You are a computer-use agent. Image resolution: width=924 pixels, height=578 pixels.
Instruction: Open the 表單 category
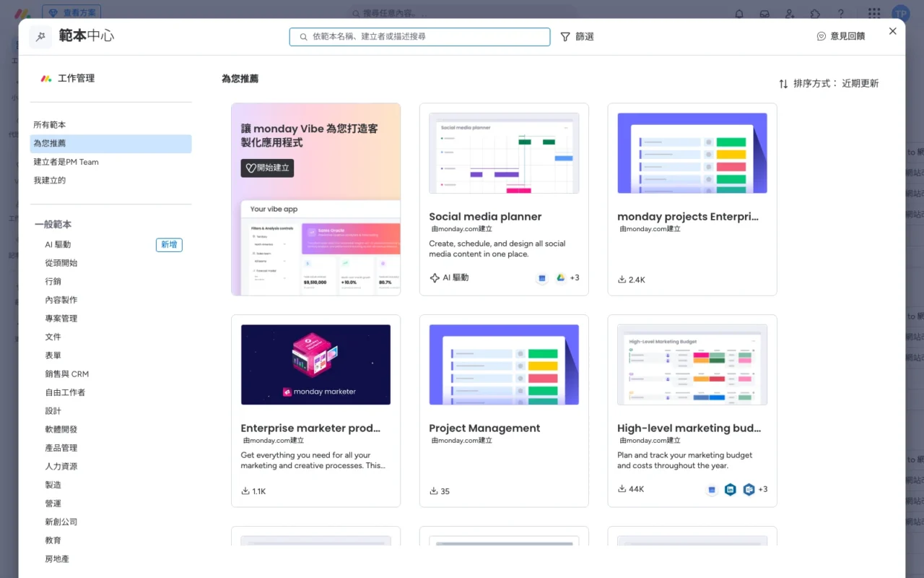tap(53, 355)
